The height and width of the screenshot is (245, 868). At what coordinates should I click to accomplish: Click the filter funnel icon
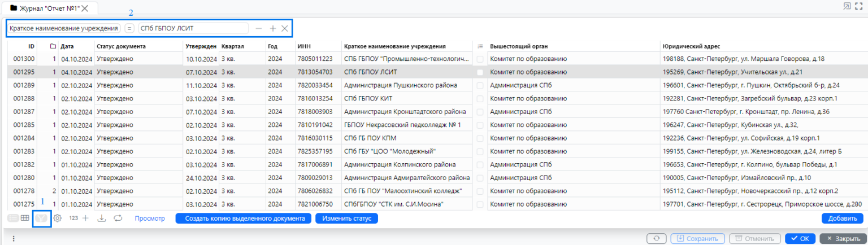tap(42, 218)
